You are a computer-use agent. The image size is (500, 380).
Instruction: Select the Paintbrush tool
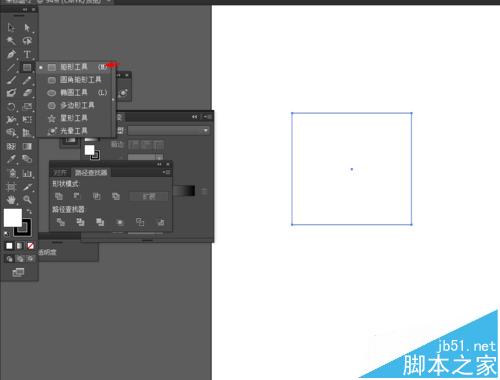11,80
